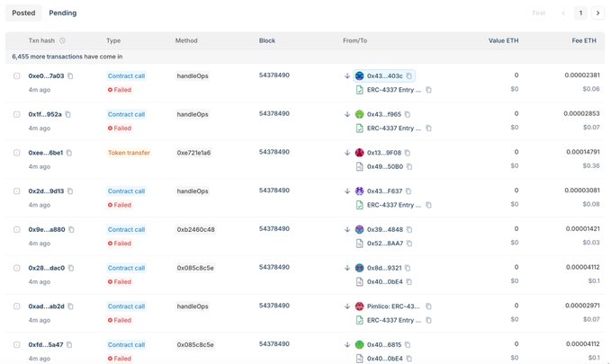Copy address 0x43...F637
Image resolution: width=611 pixels, height=364 pixels.
tap(409, 191)
